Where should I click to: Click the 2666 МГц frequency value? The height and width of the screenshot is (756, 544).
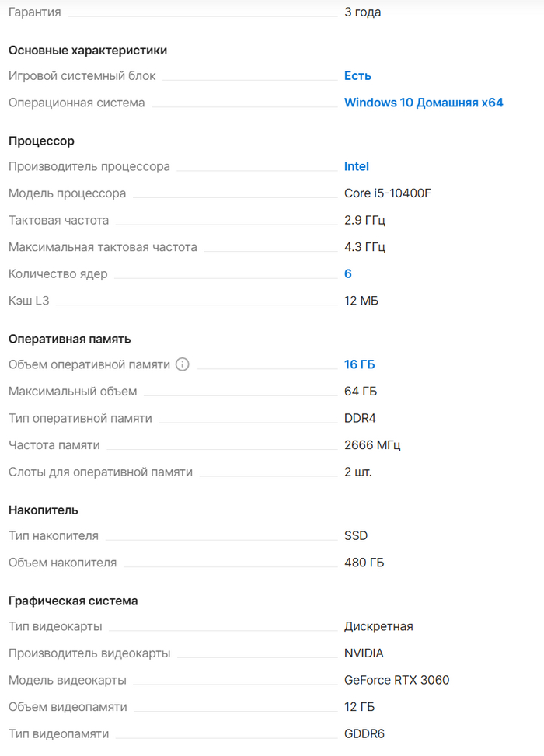coord(372,445)
